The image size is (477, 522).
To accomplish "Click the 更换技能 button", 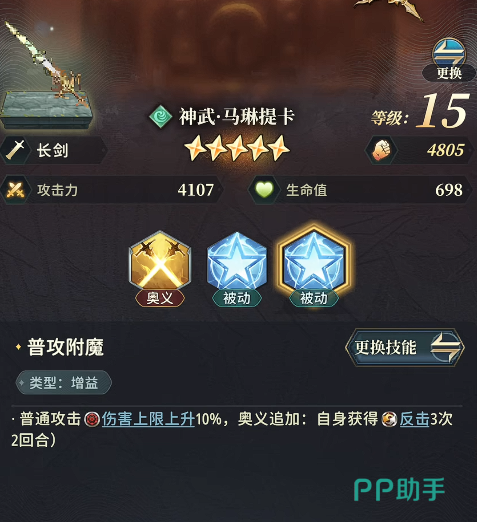I will coord(405,347).
